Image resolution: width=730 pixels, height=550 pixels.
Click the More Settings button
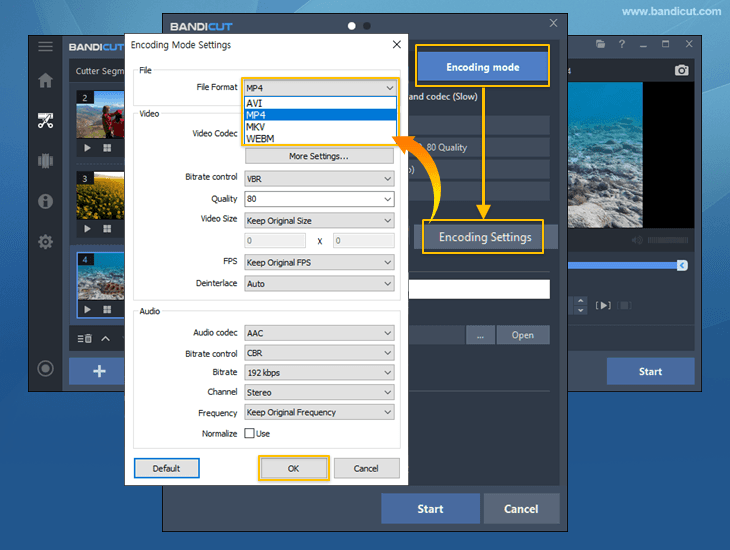click(x=319, y=156)
